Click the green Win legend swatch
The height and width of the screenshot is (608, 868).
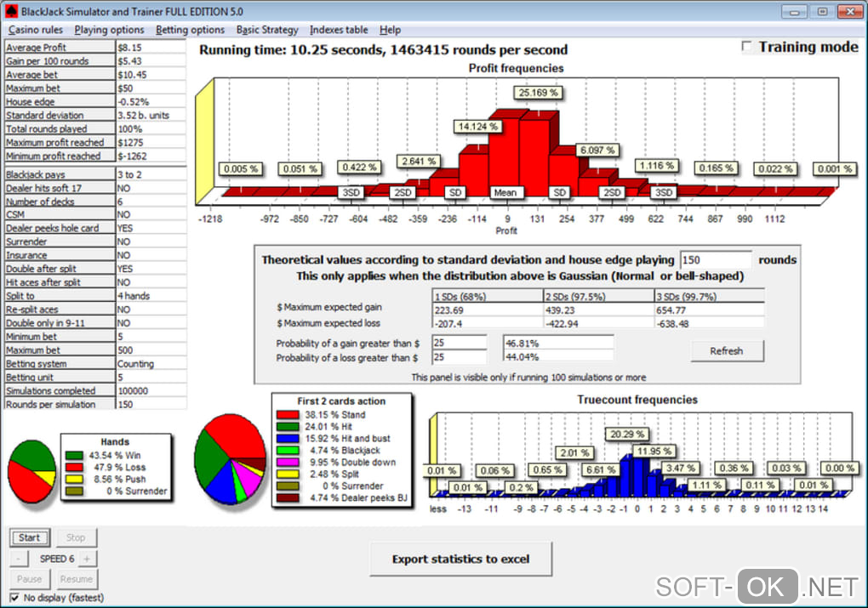point(74,455)
